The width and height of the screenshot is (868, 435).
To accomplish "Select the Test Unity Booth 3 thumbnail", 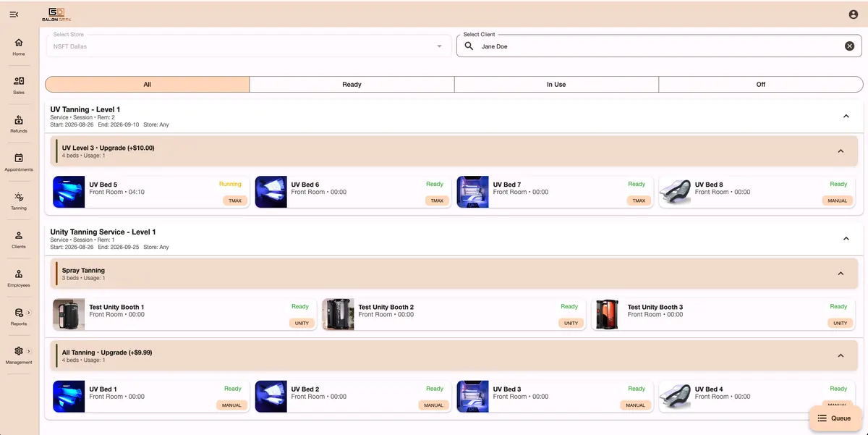I will (x=608, y=314).
